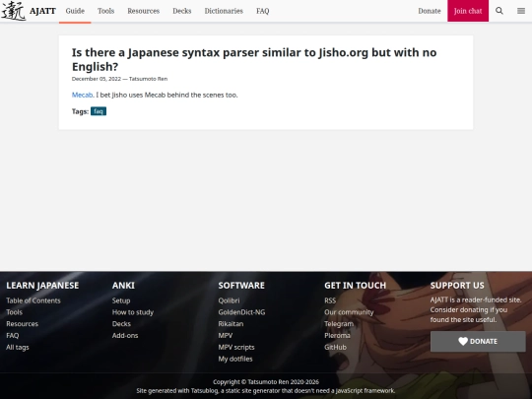Click the Support Us footer heading
The image size is (532, 399).
[x=457, y=286]
